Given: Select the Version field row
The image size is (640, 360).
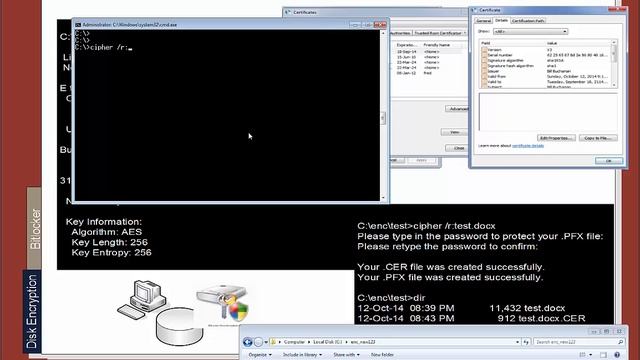Looking at the screenshot, I should coord(546,50).
